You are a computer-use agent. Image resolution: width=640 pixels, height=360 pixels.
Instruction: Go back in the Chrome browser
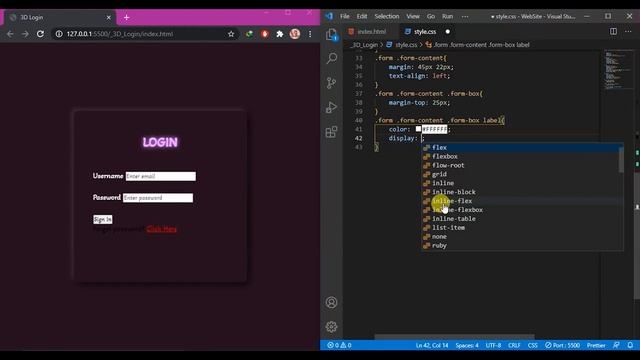(10, 34)
